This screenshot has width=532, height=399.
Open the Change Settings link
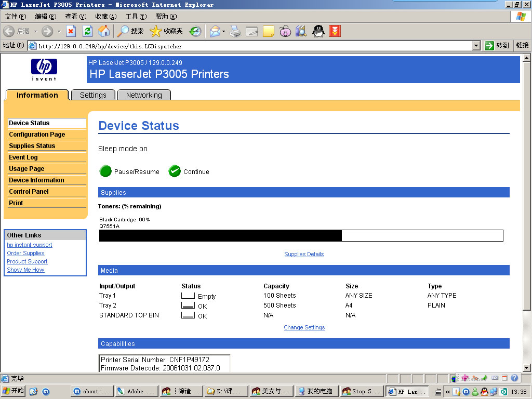(x=304, y=327)
